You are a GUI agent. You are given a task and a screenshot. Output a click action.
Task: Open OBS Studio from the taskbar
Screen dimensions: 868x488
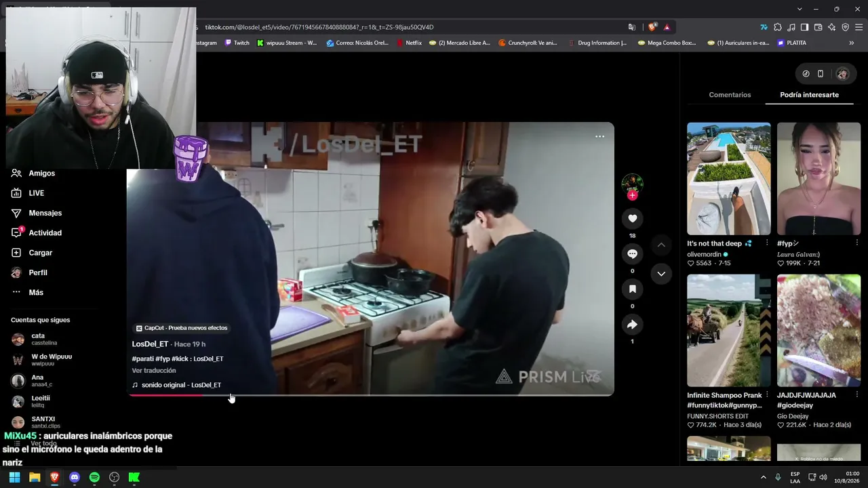point(115,477)
